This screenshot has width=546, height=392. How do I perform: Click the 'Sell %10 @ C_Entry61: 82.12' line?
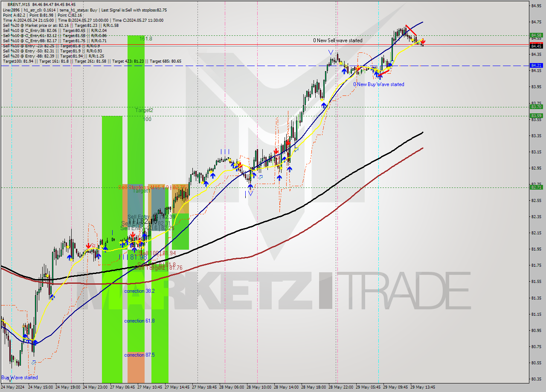click(x=55, y=35)
